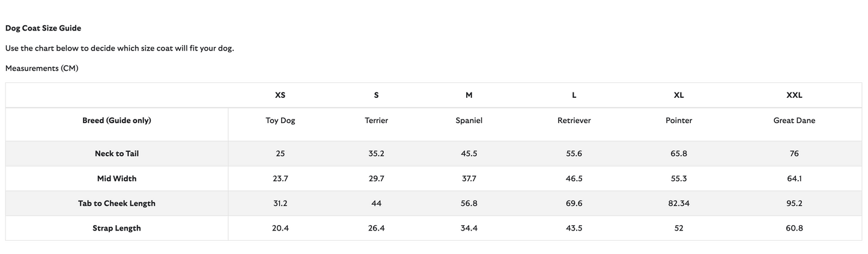The height and width of the screenshot is (254, 868).
Task: Select the 35.2 Neck to Tail value
Action: click(376, 154)
